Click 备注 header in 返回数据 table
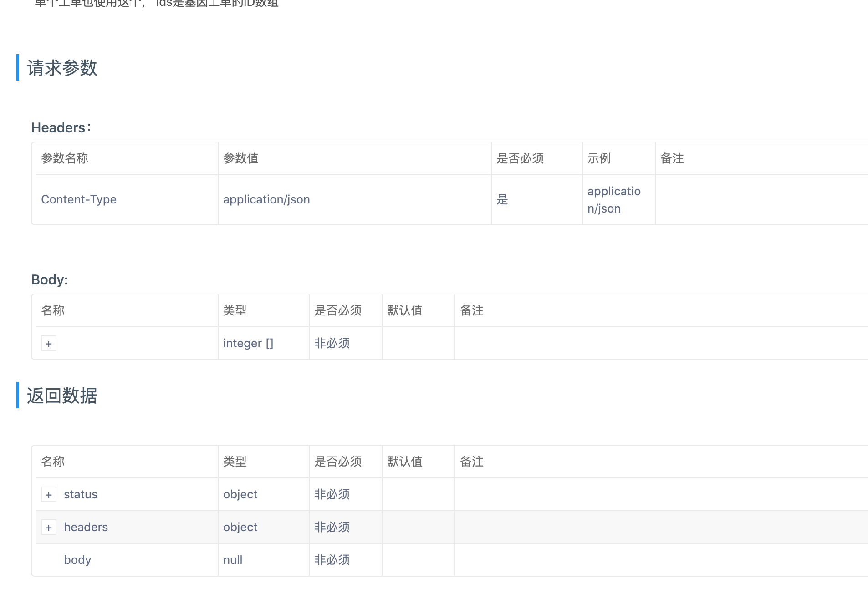 point(472,462)
